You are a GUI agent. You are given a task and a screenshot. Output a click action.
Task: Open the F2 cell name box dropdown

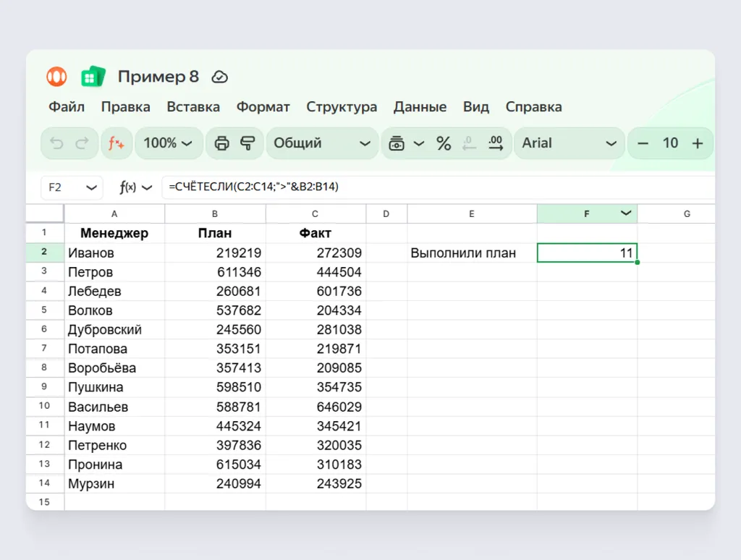coord(91,187)
